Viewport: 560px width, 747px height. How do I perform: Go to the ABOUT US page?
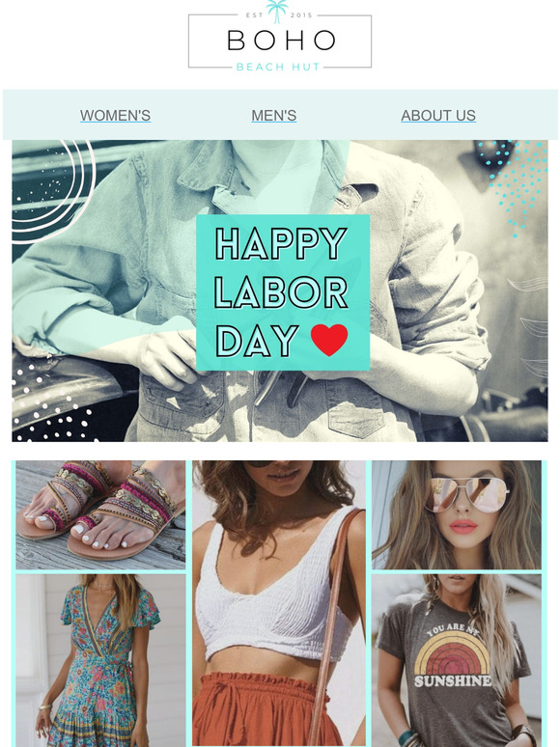438,115
